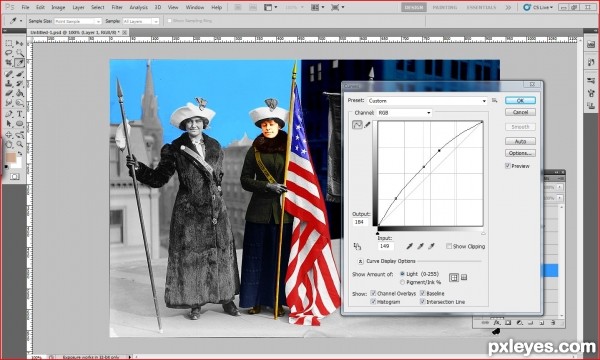Click OK in Curves dialog
This screenshot has width=600, height=360.
pyautogui.click(x=520, y=100)
